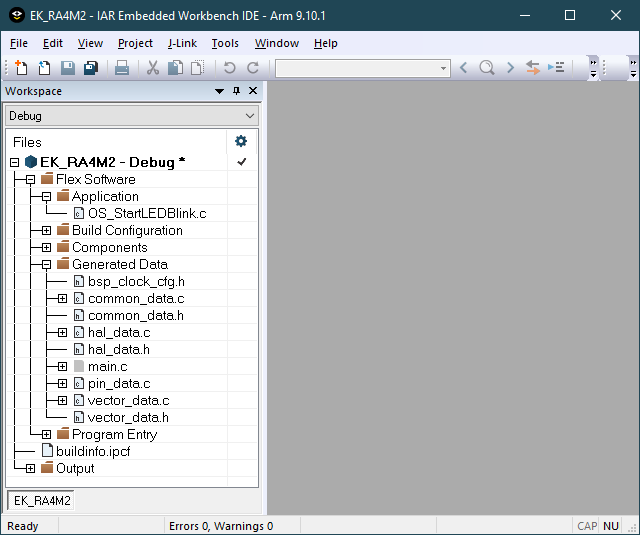Open the Debug configuration dropdown
This screenshot has width=640, height=535.
(132, 116)
